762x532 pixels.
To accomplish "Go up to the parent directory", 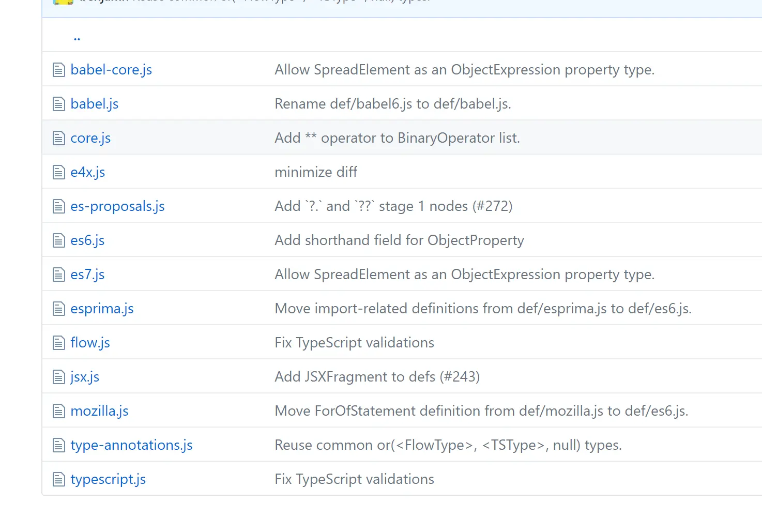I will coord(77,37).
